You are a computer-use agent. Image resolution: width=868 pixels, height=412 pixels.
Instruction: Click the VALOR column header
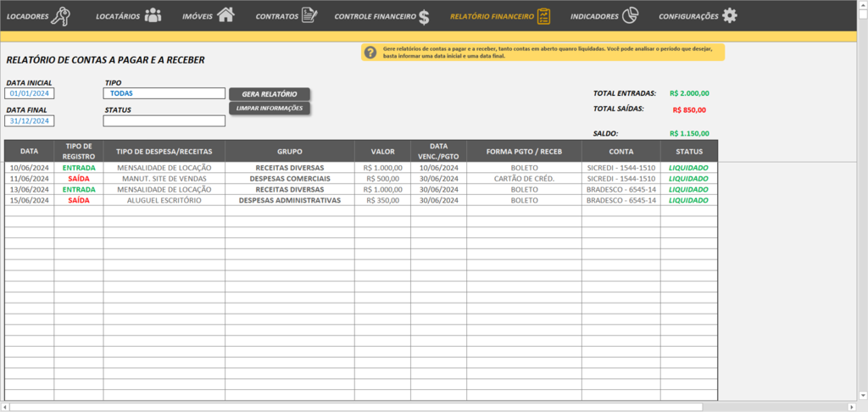(382, 151)
